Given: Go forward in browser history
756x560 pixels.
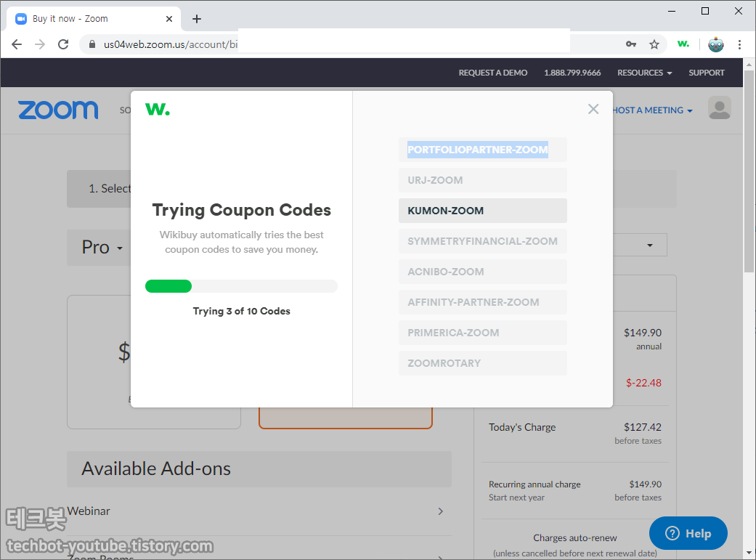Looking at the screenshot, I should click(40, 44).
